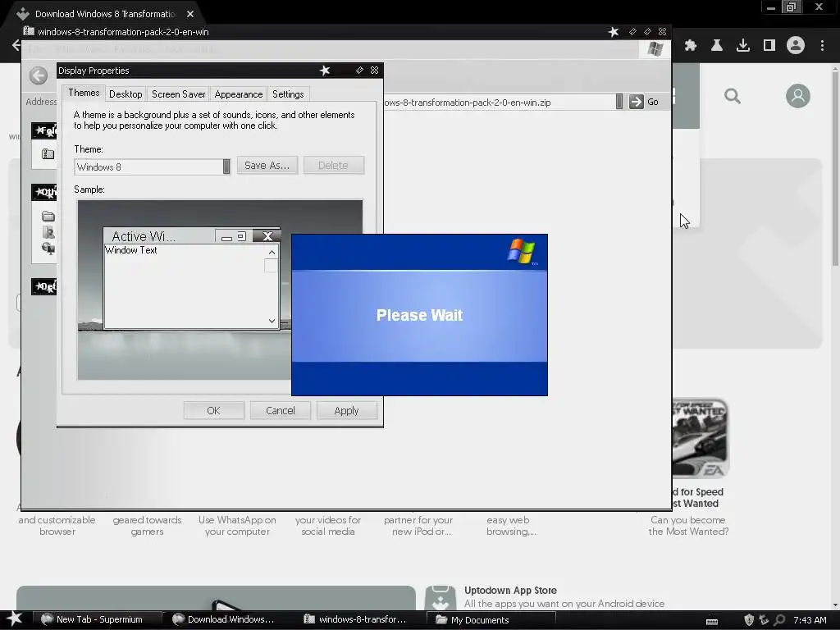
Task: Click the Windows flag logo in Explorer toolbar
Action: pos(655,49)
